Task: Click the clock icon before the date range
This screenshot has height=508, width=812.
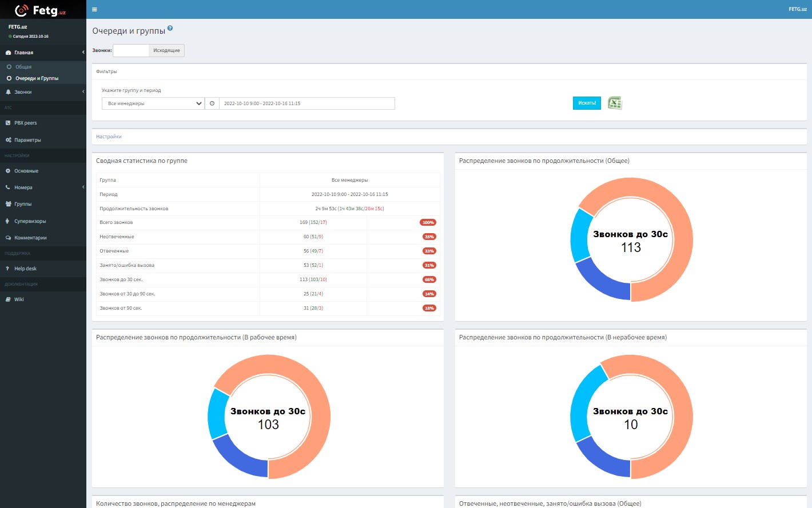Action: (212, 103)
